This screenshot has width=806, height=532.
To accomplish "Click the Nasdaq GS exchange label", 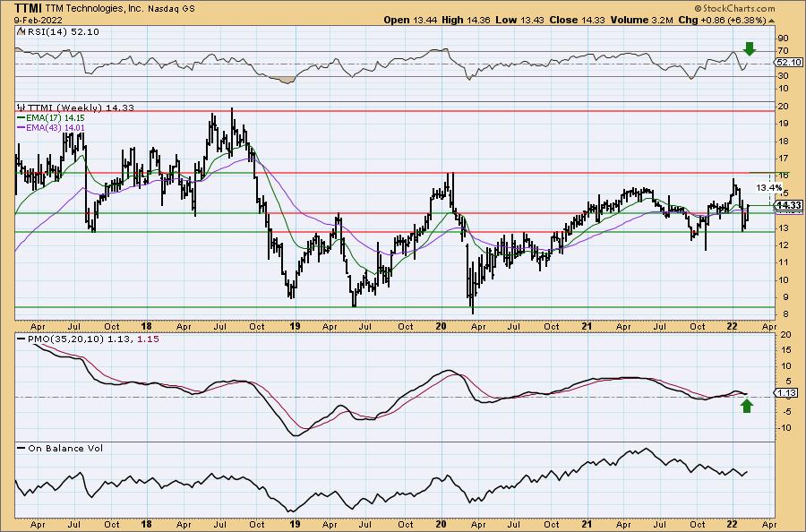I will [172, 9].
